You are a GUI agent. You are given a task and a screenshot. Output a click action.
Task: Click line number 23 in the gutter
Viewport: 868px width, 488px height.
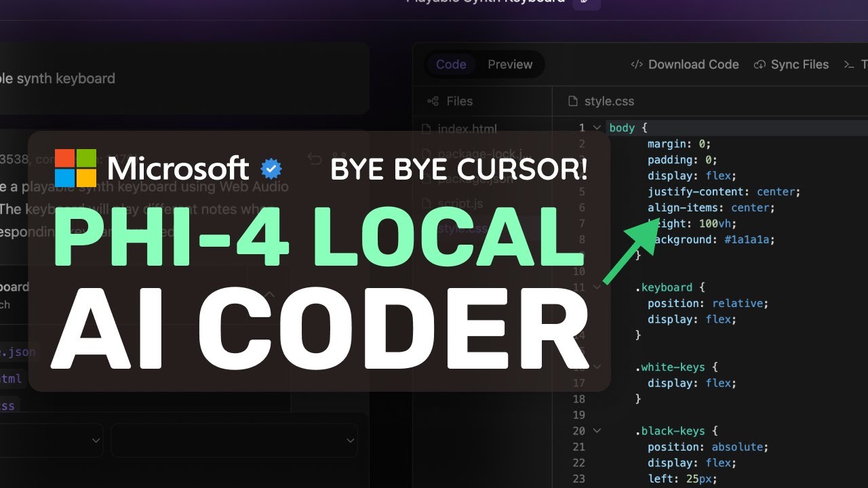click(x=578, y=479)
